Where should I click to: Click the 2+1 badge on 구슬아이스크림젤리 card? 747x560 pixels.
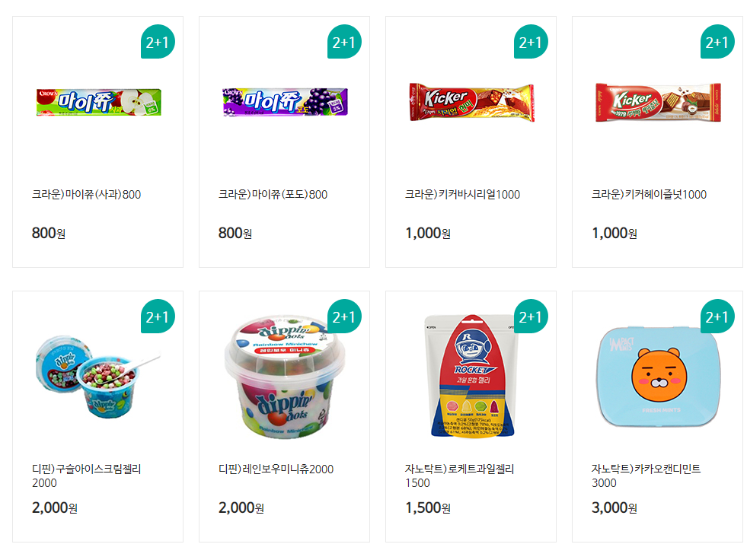pyautogui.click(x=158, y=317)
